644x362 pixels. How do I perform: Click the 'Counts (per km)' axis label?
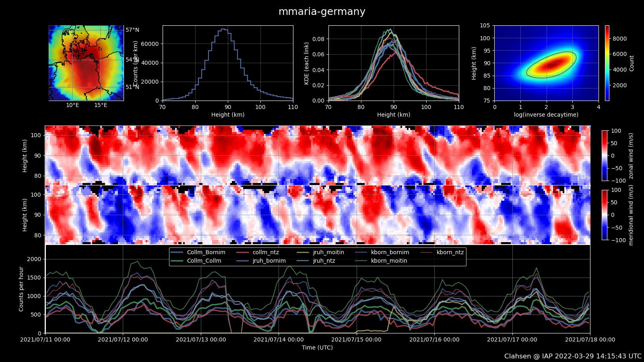pos(136,63)
